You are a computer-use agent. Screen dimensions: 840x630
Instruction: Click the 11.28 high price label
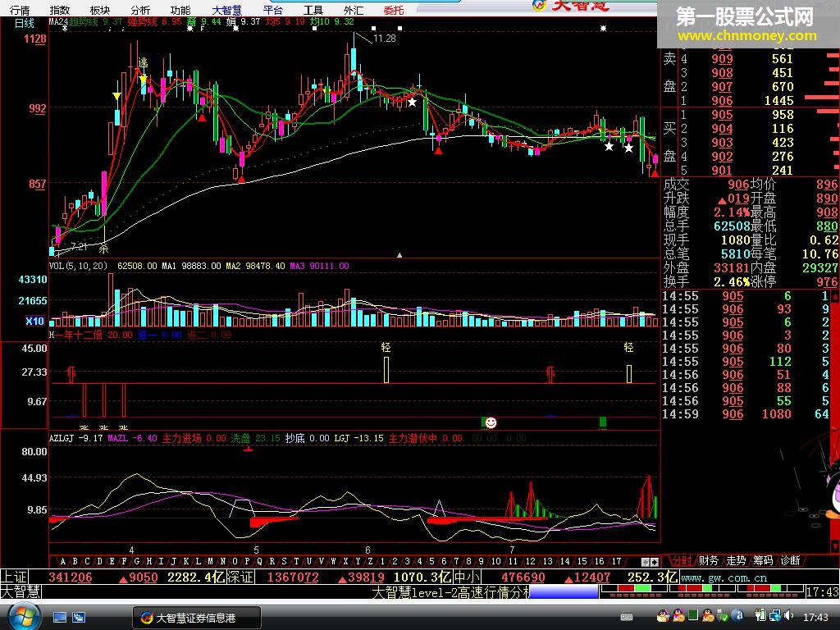[384, 38]
